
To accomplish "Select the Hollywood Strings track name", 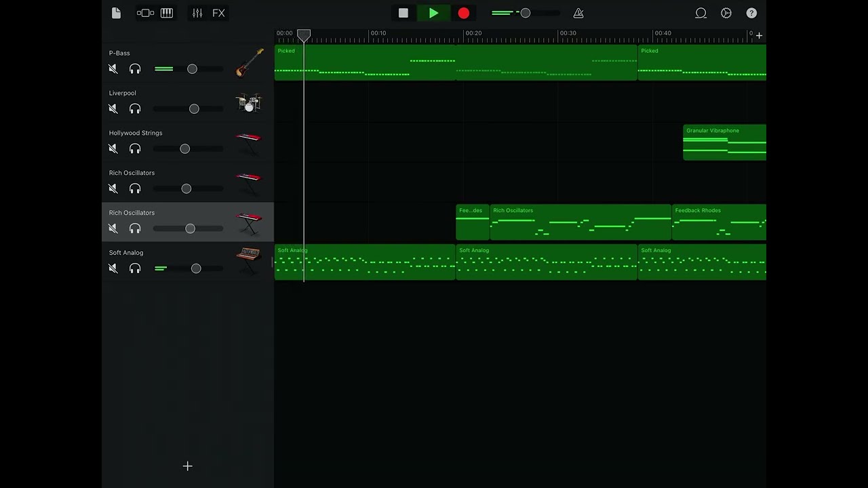I will (136, 133).
